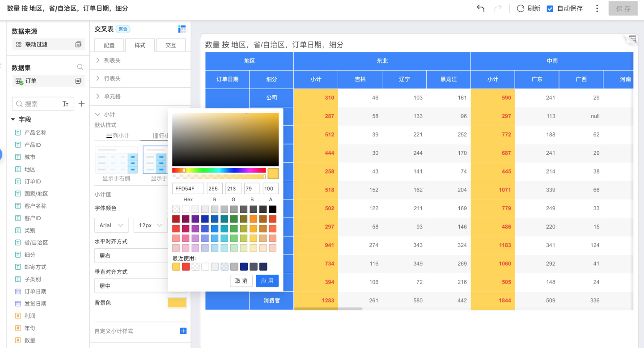644x348 pixels.
Task: Switch to the 交互 tab
Action: (x=171, y=45)
